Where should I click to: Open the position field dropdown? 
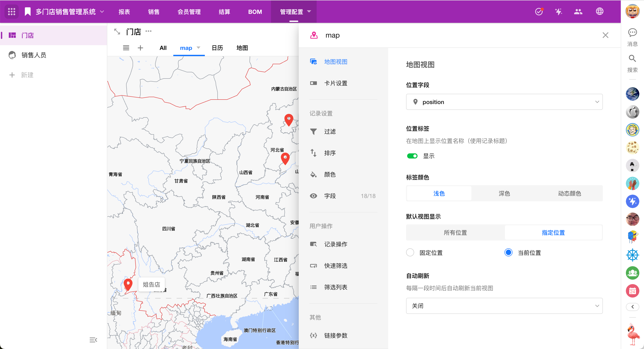coord(504,102)
